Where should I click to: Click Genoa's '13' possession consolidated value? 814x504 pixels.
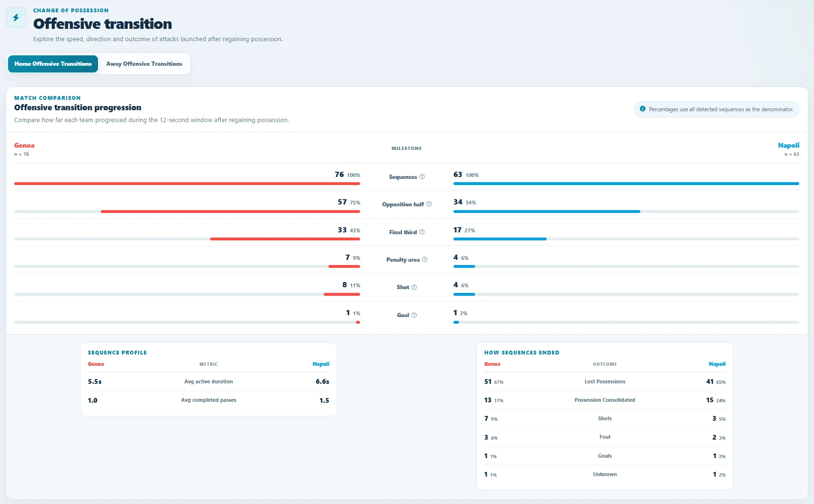(x=488, y=400)
